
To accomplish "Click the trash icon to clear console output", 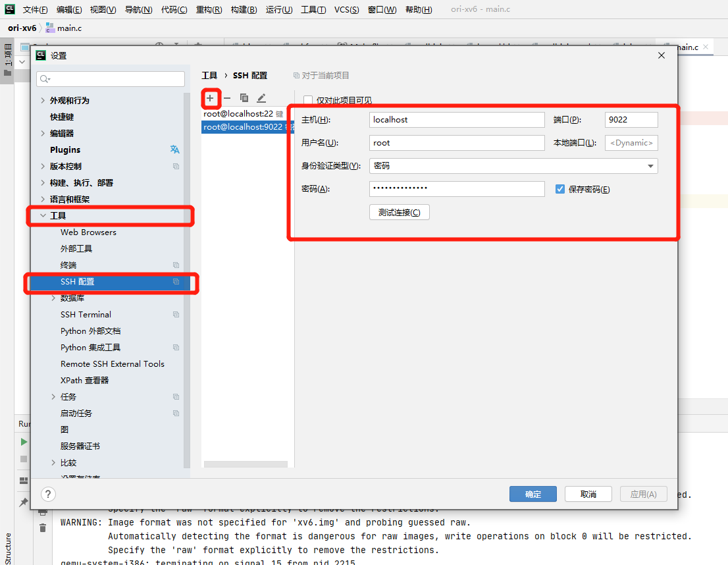I will pyautogui.click(x=43, y=527).
